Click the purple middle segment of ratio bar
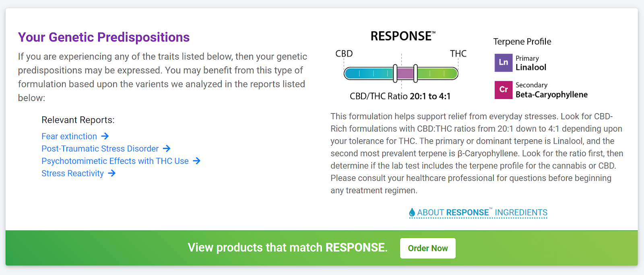The image size is (644, 275). coord(405,73)
